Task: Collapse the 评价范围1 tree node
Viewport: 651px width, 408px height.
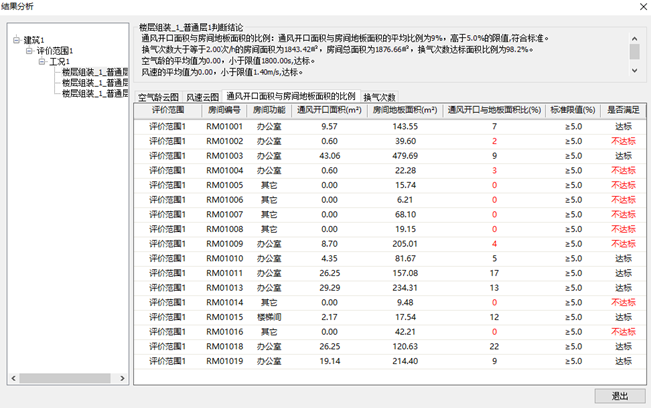Action: point(29,50)
